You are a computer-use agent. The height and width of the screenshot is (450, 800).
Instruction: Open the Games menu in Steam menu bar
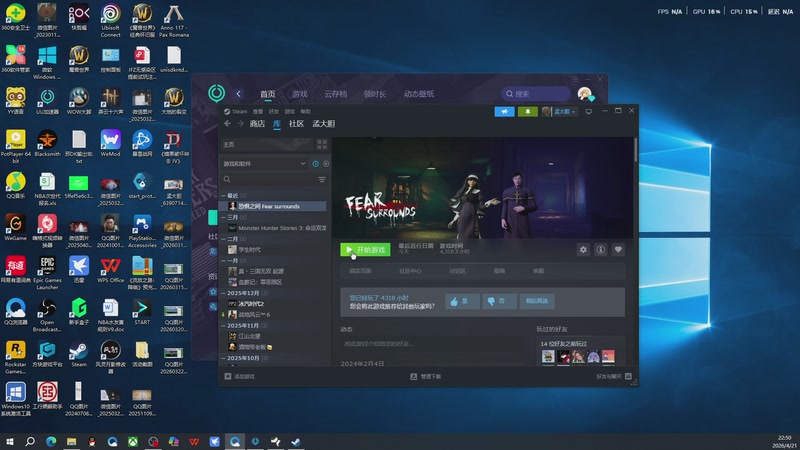tap(290, 111)
